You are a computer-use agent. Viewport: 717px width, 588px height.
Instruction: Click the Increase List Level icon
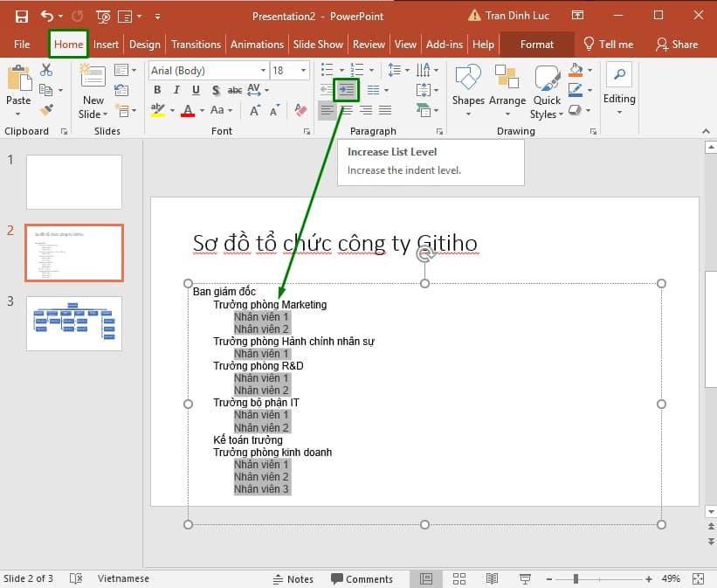click(345, 90)
